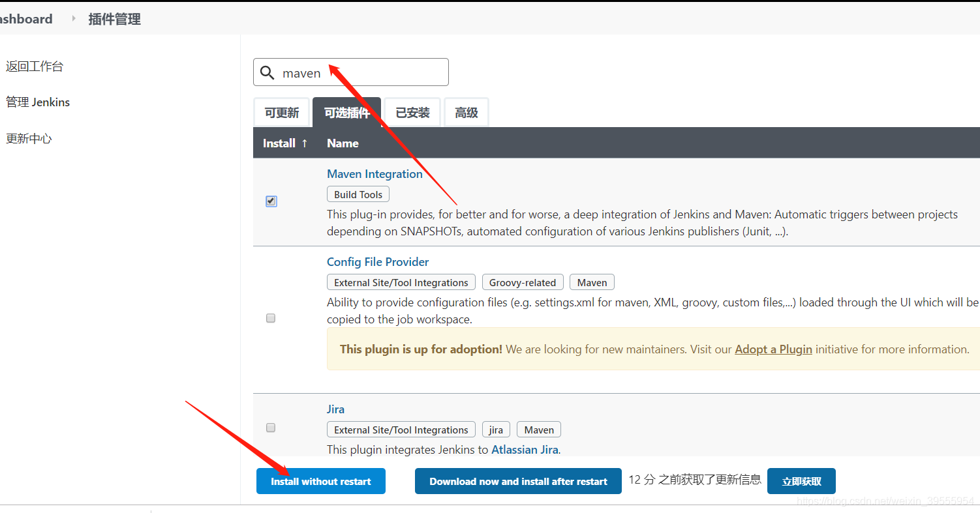This screenshot has width=980, height=513.
Task: Open the Atlassian Jira link
Action: click(x=525, y=450)
